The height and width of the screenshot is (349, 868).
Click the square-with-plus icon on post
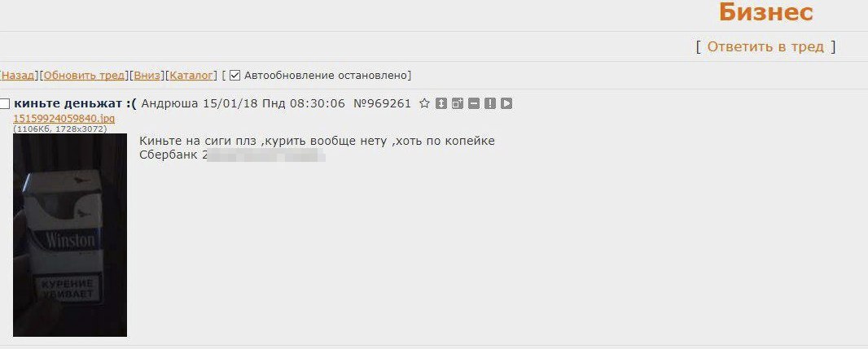click(x=458, y=103)
